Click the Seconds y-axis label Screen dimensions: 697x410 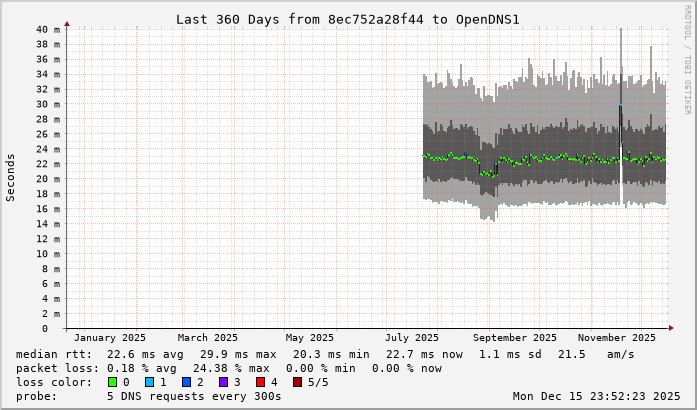pos(11,178)
